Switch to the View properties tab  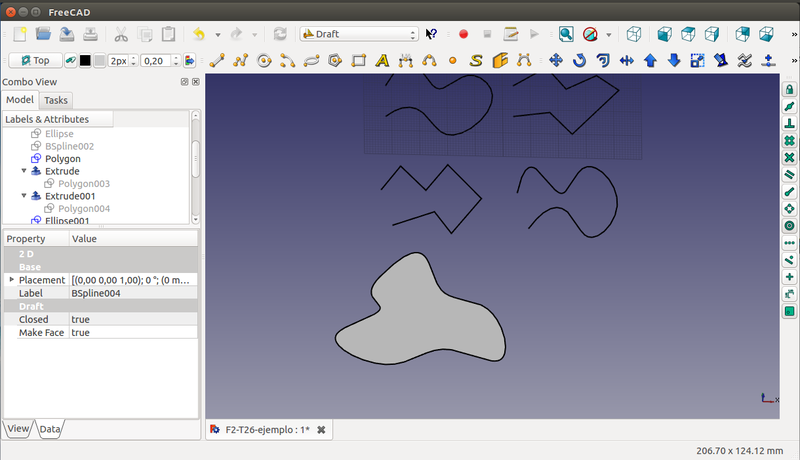click(18, 429)
